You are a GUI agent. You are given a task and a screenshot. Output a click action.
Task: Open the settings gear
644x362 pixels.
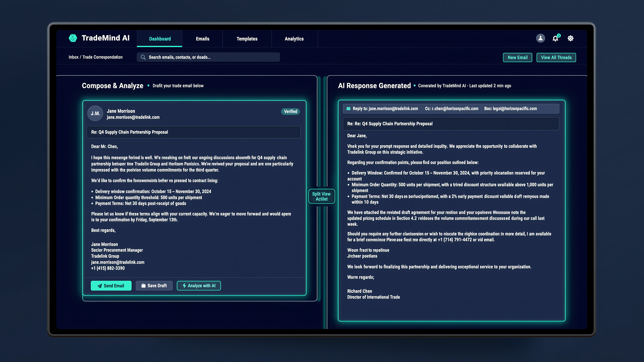(571, 38)
